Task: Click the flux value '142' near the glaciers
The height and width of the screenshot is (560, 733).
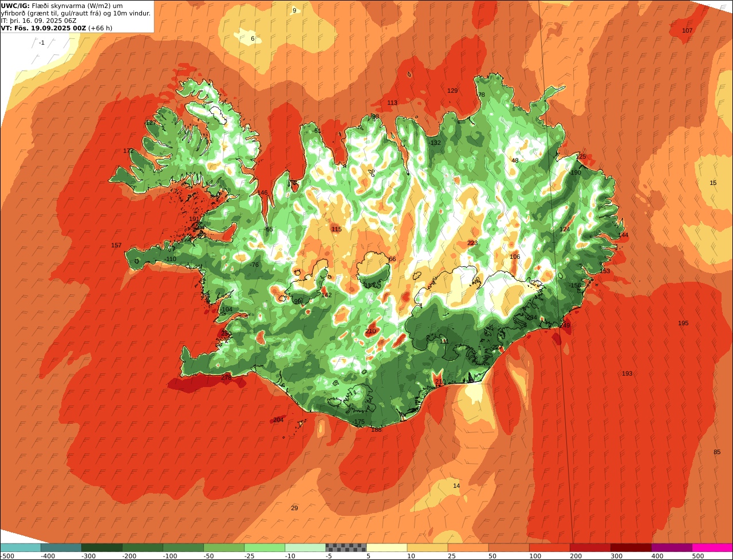Action: tap(326, 295)
